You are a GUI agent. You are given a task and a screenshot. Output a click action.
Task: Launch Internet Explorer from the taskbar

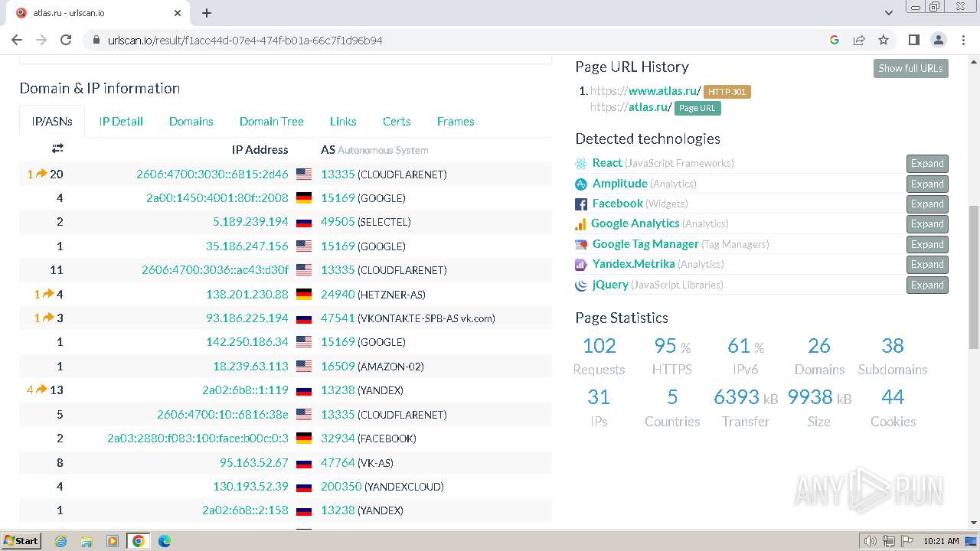[x=60, y=541]
